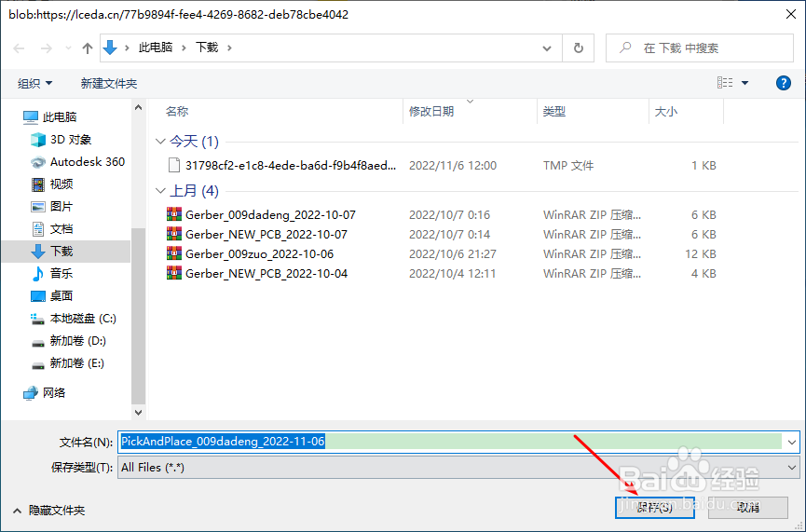Click the sidebar scrollbar down arrow

[x=138, y=412]
